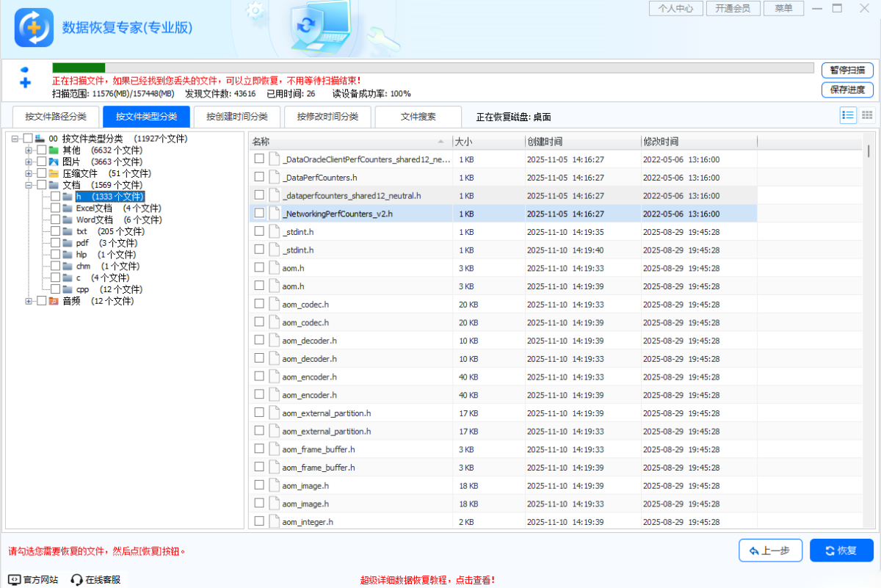Click the 官方网站 monitor icon
Image resolution: width=881 pixels, height=588 pixels.
13,579
